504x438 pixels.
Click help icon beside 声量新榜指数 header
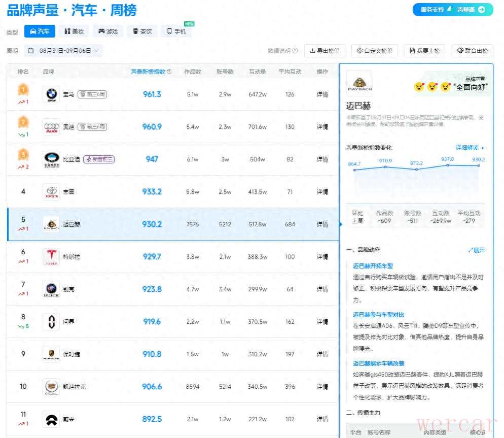[x=169, y=72]
